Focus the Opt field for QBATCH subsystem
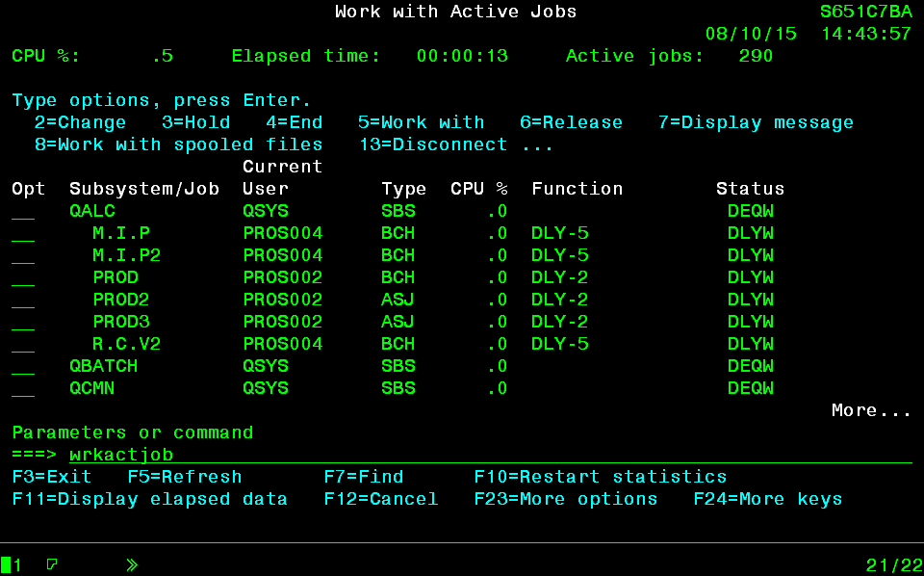Image resolution: width=924 pixels, height=576 pixels. click(23, 367)
